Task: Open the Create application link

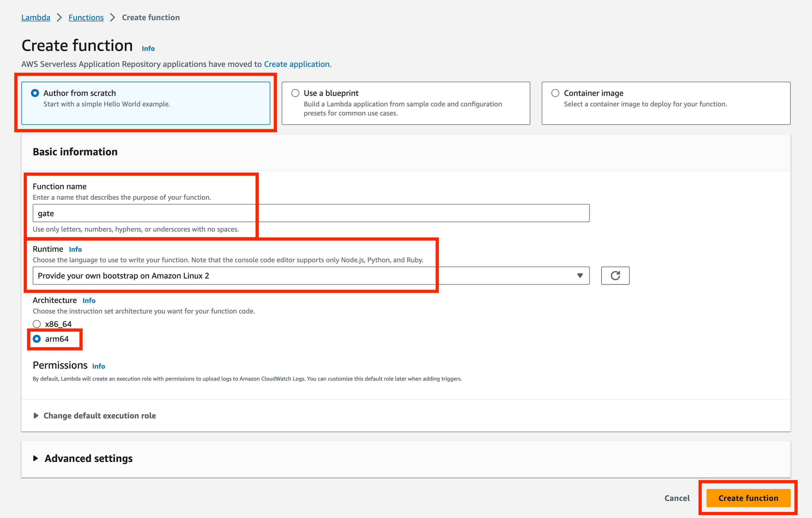Action: (296, 64)
